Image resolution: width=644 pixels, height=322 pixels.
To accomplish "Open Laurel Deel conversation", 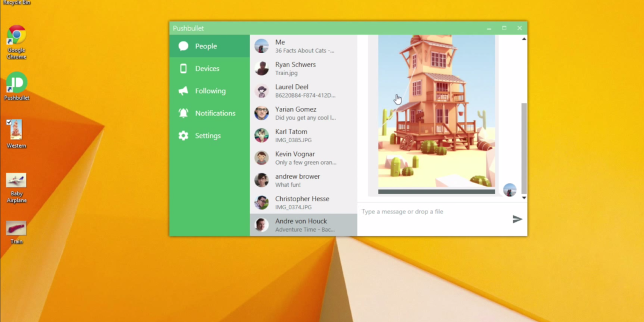I will [304, 91].
